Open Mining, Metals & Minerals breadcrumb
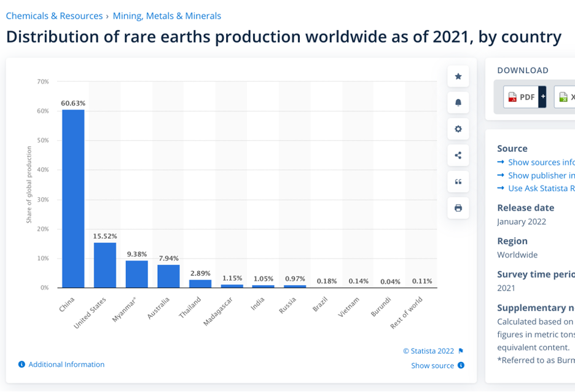575x392 pixels. point(166,16)
